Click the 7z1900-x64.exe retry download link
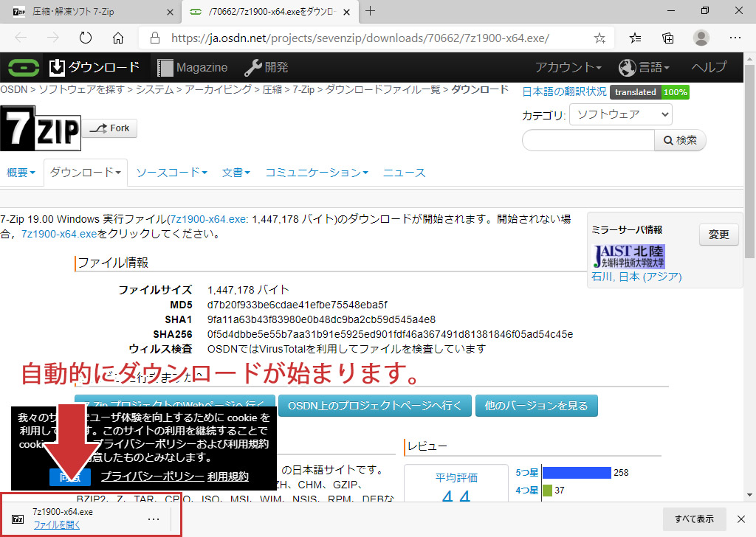This screenshot has height=537, width=756. (x=59, y=234)
